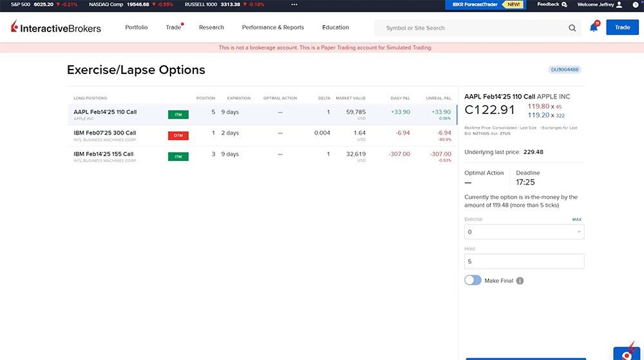Select the IBM Feb14'25 155 Call row
Screen dimensions: 644x360
click(262, 156)
